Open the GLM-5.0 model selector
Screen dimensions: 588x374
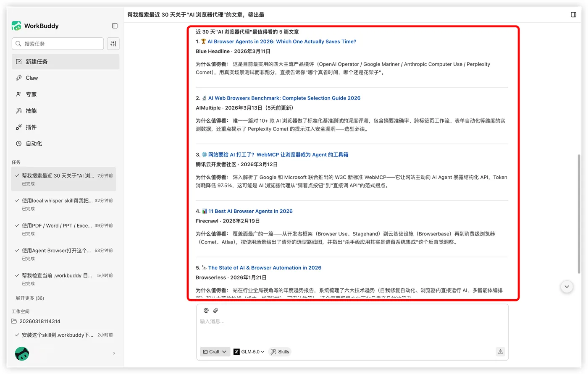pyautogui.click(x=249, y=352)
